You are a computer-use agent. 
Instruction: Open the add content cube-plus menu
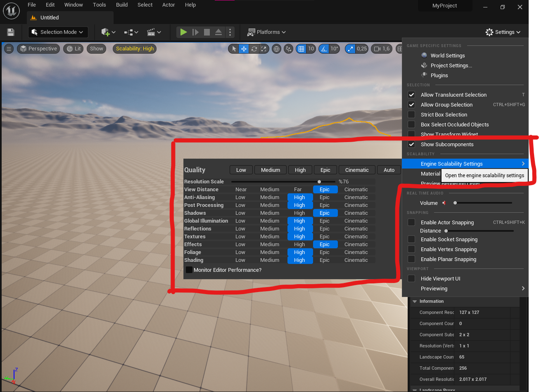point(108,32)
